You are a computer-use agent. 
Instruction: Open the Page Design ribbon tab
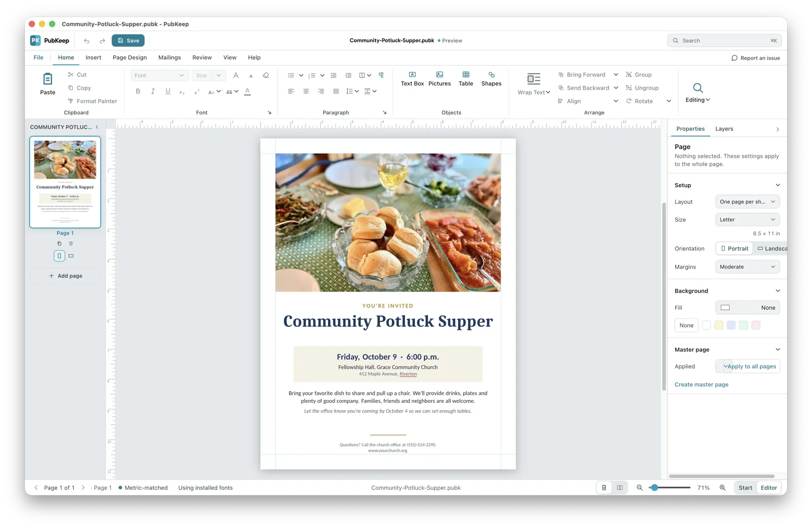coord(130,58)
